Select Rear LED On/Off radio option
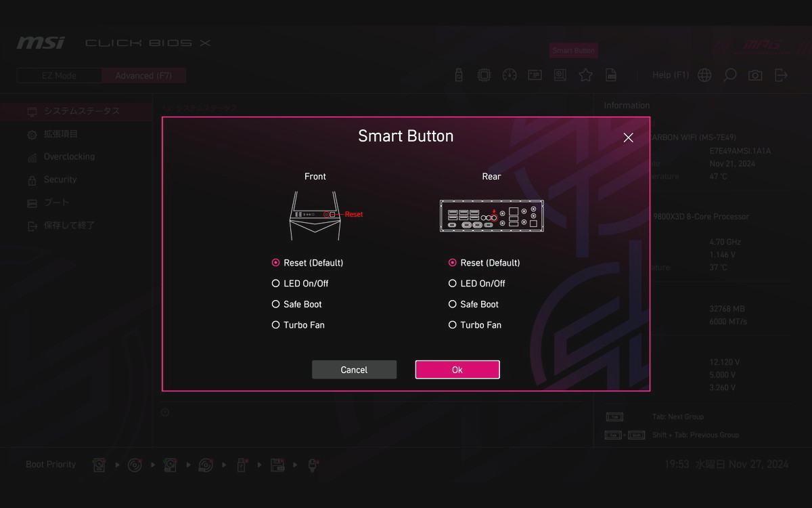 [476, 283]
